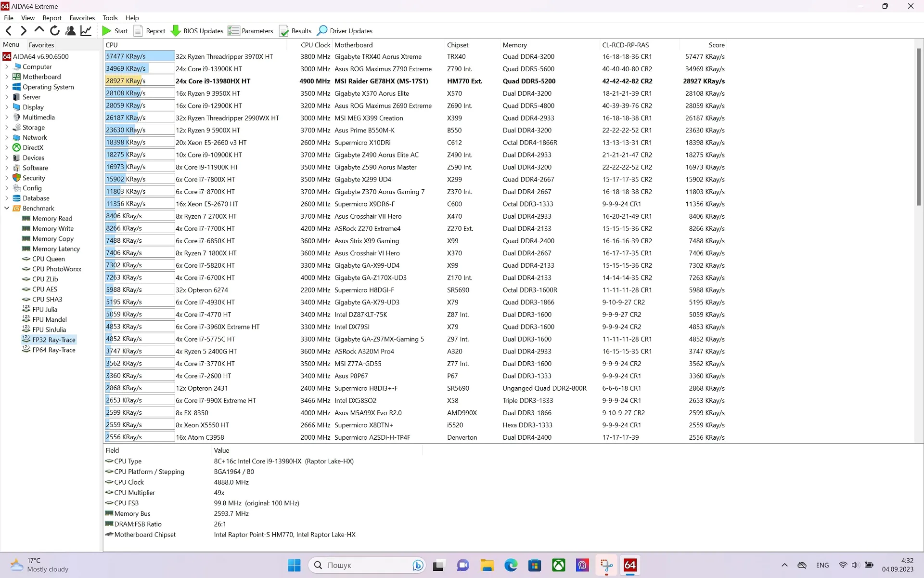Open the File menu
This screenshot has height=578, width=924.
[9, 18]
